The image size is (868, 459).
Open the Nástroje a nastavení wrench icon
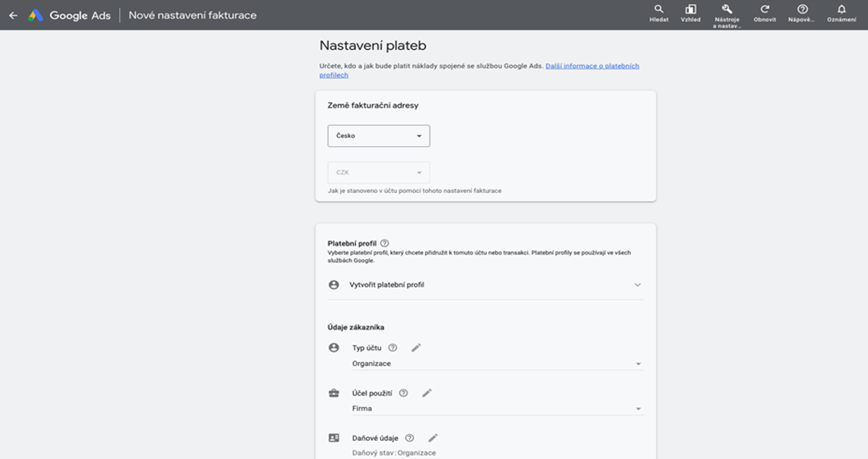(727, 9)
